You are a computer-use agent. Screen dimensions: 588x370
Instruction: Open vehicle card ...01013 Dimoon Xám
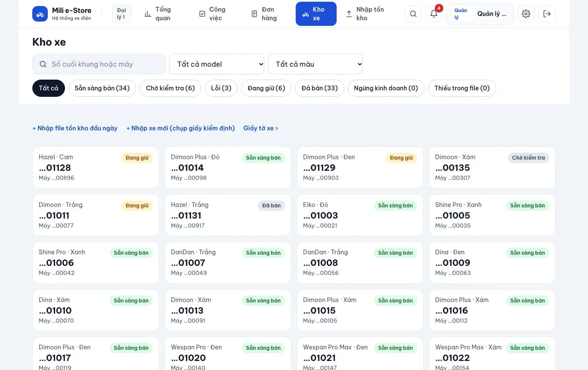click(x=228, y=310)
